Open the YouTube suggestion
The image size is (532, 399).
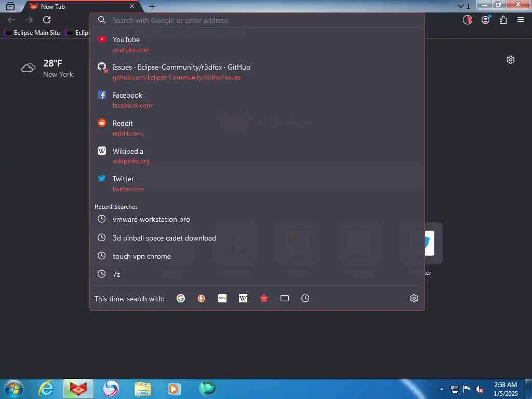point(257,45)
